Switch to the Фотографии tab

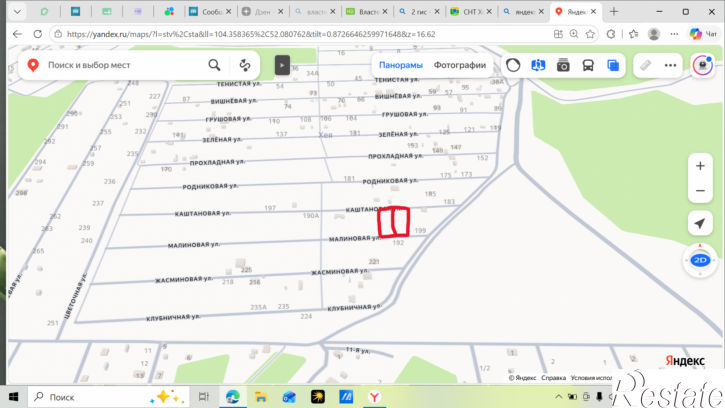460,65
